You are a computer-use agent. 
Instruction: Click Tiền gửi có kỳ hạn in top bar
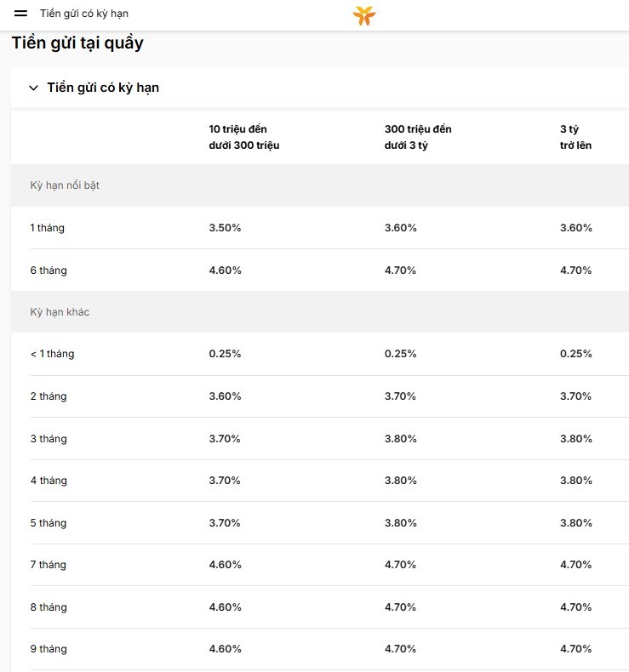84,14
